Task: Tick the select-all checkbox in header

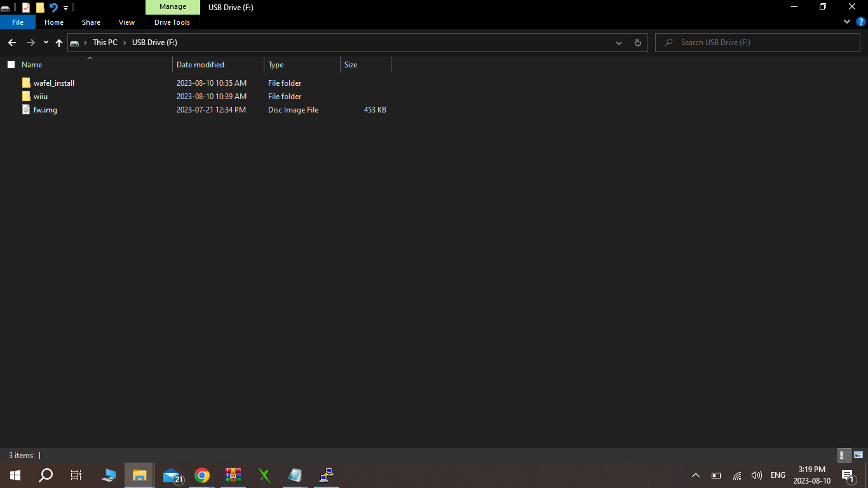Action: 11,65
